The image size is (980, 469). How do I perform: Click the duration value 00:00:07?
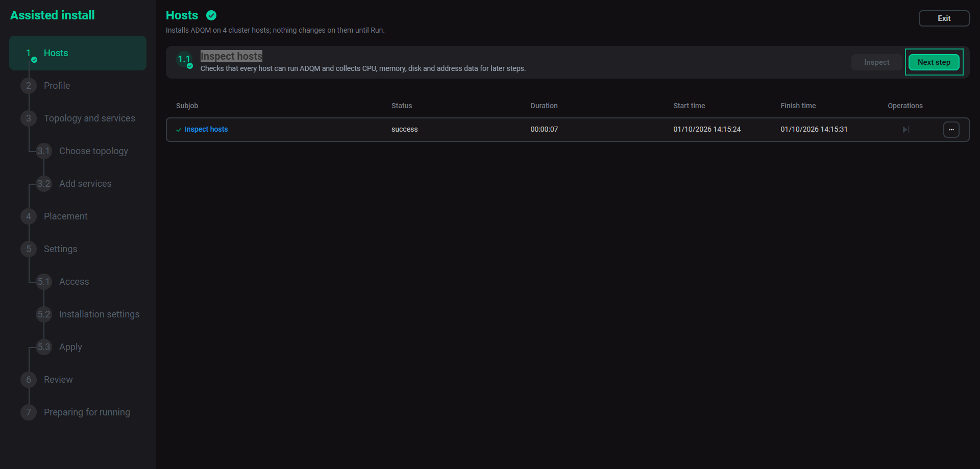point(544,130)
